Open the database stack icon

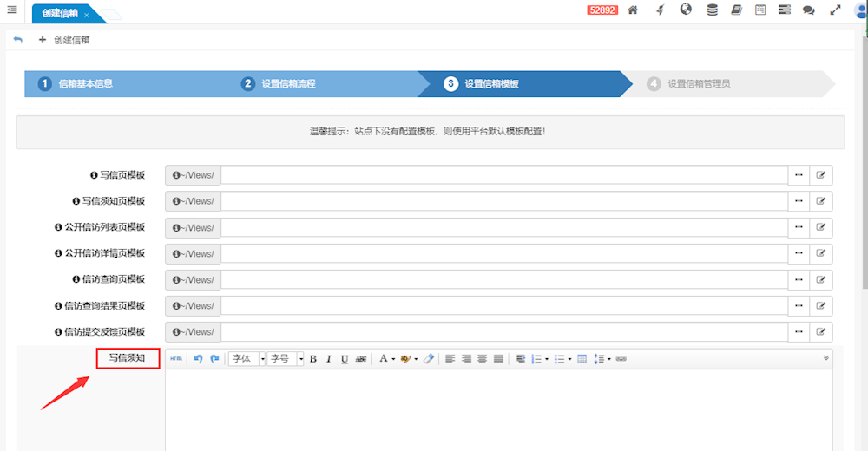click(x=712, y=10)
